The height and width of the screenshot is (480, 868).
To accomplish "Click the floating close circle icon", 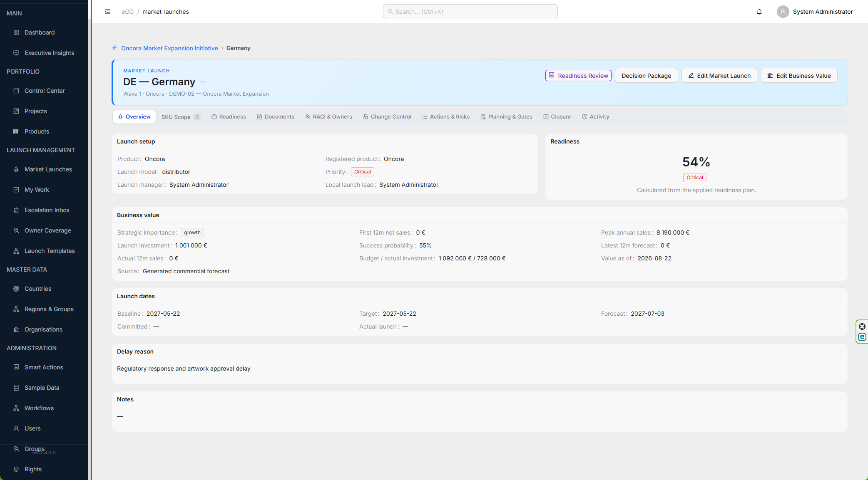I will tap(862, 327).
